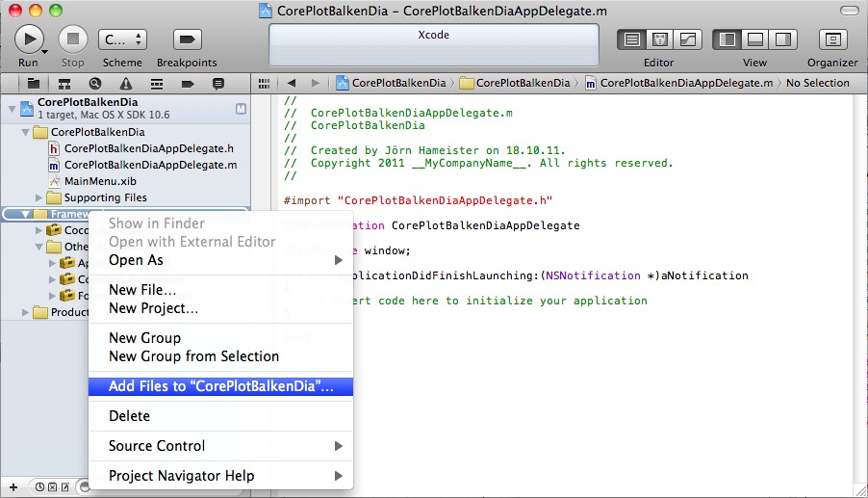868x498 pixels.
Task: Open the Log navigator speech-bubble icon
Action: pos(218,84)
